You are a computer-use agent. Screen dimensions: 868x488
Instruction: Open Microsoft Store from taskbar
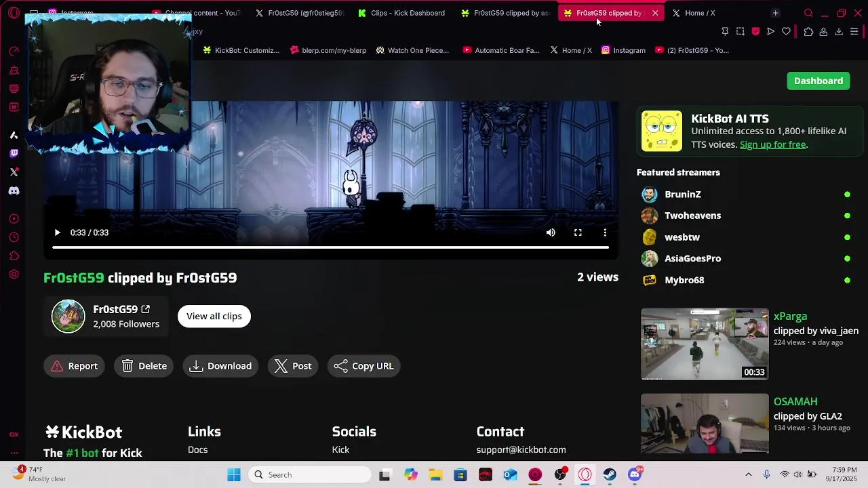click(x=460, y=475)
